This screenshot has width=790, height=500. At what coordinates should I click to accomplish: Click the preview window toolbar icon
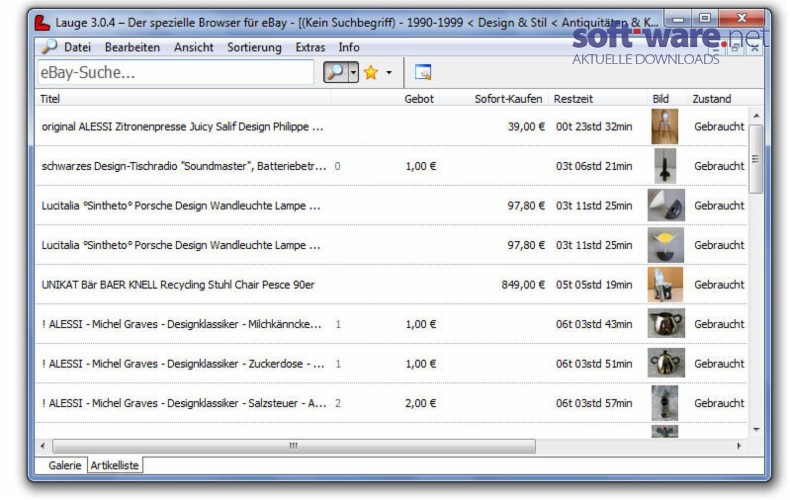pyautogui.click(x=423, y=73)
